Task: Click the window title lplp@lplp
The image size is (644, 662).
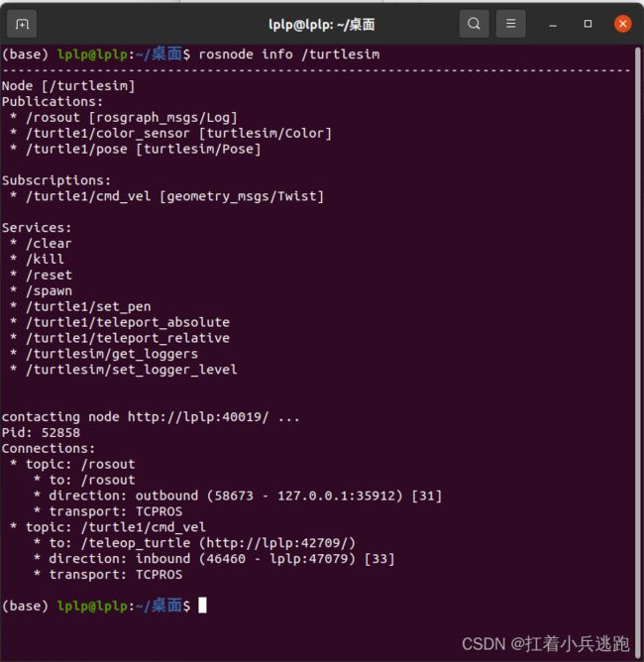Action: click(x=322, y=25)
